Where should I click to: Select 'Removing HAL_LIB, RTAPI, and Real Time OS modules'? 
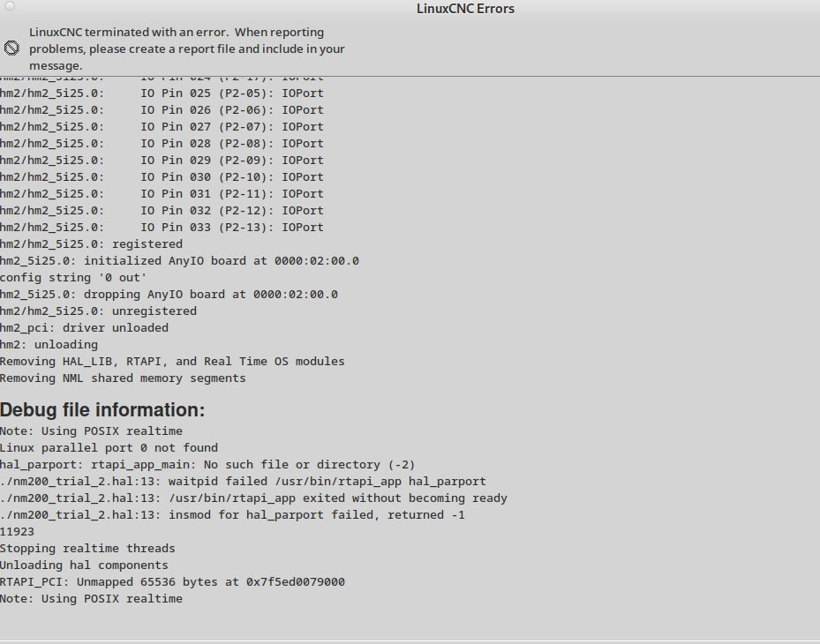click(172, 361)
